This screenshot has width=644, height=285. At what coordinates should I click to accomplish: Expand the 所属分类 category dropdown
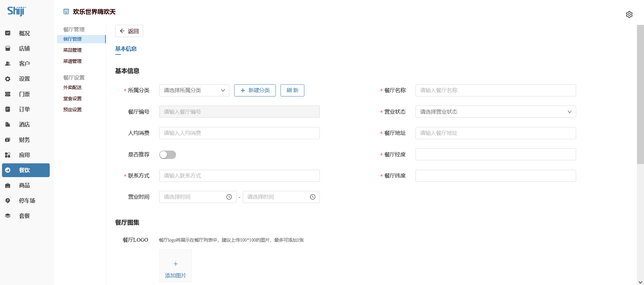click(194, 90)
